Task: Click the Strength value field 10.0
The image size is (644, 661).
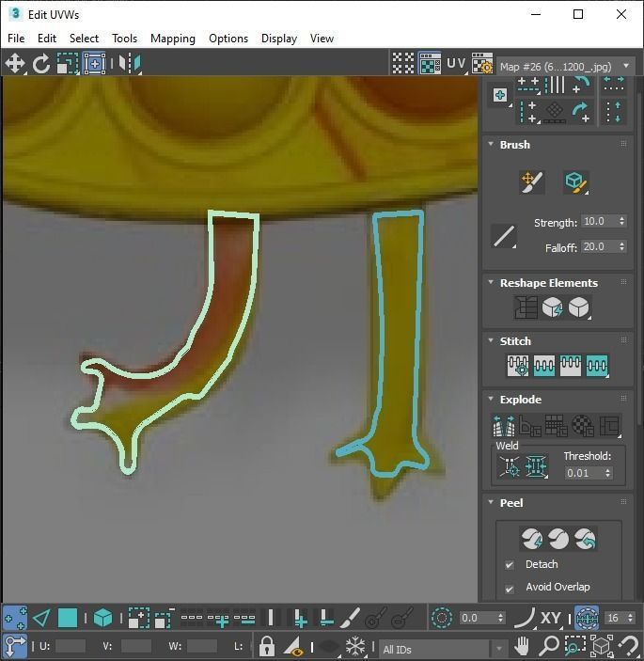Action: 599,221
